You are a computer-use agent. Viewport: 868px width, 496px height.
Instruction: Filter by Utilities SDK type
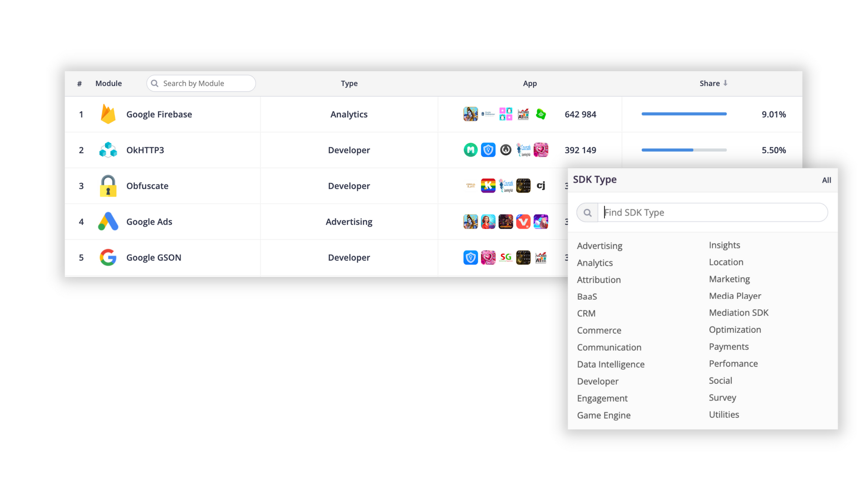[x=724, y=414]
